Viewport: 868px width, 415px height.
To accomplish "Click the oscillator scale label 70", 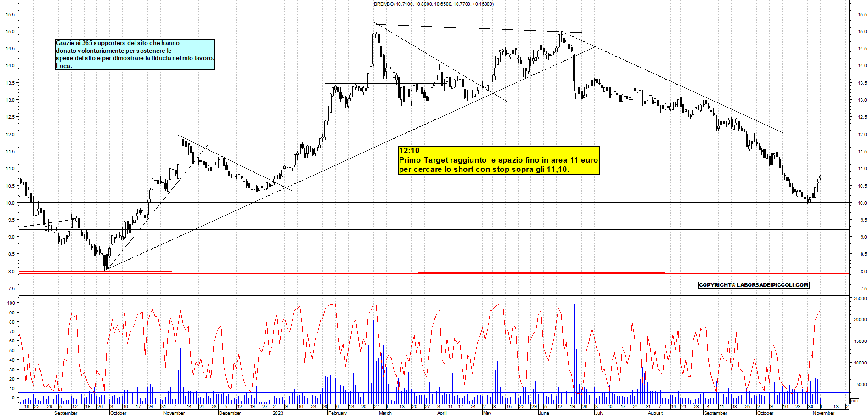I will pos(11,332).
